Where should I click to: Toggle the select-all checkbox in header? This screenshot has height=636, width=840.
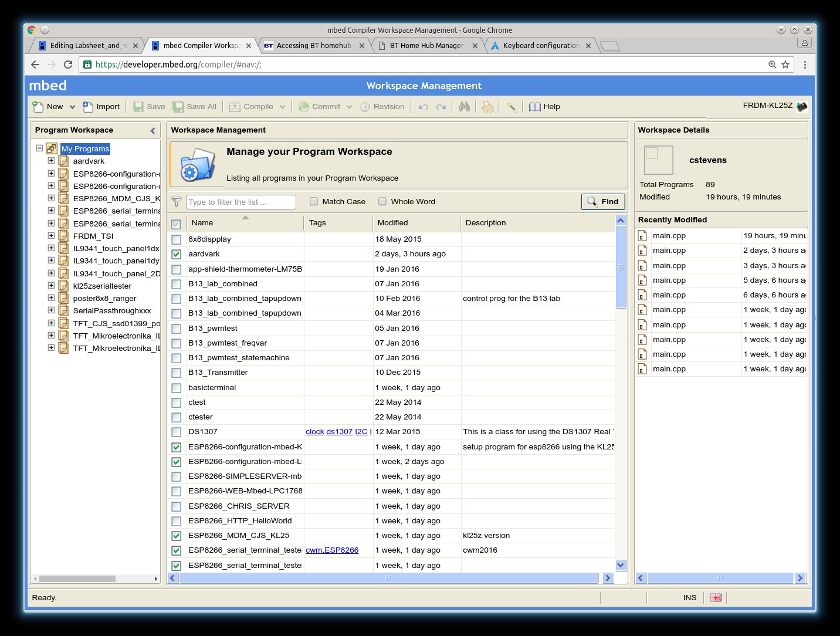pos(175,224)
